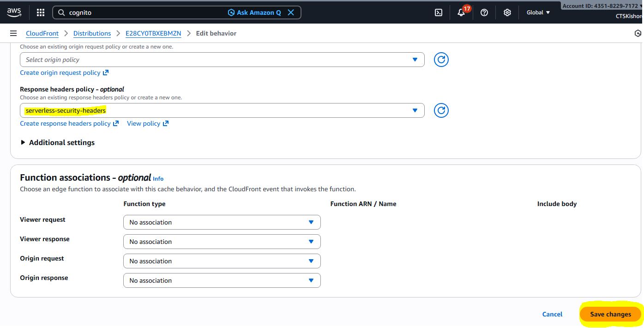The image size is (644, 328).
Task: Open the notifications bell
Action: click(x=461, y=12)
